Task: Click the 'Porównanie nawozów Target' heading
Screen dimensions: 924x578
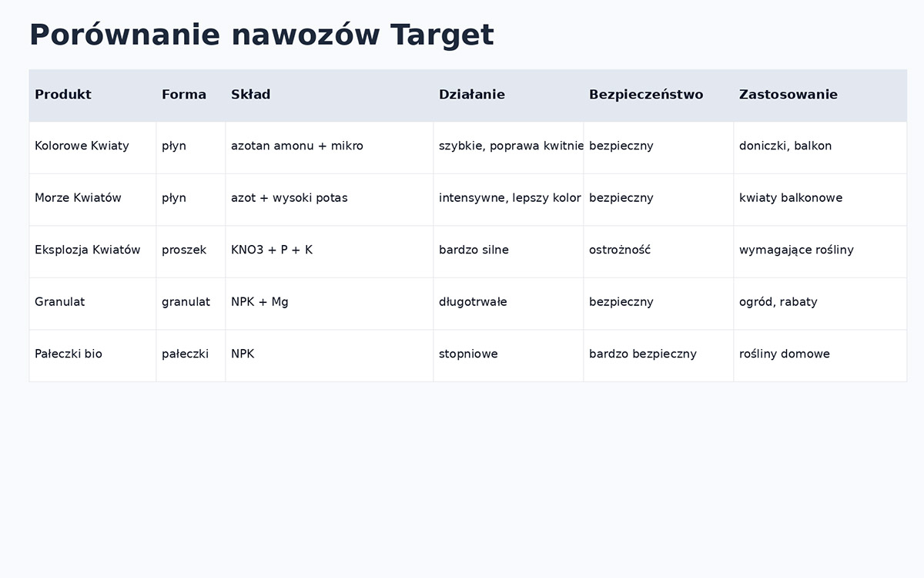Action: click(262, 35)
